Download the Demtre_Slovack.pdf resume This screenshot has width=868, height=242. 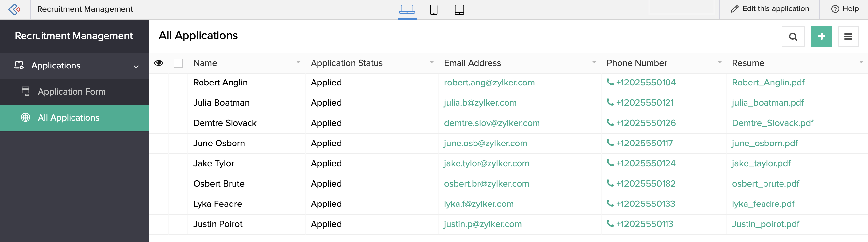click(x=772, y=123)
